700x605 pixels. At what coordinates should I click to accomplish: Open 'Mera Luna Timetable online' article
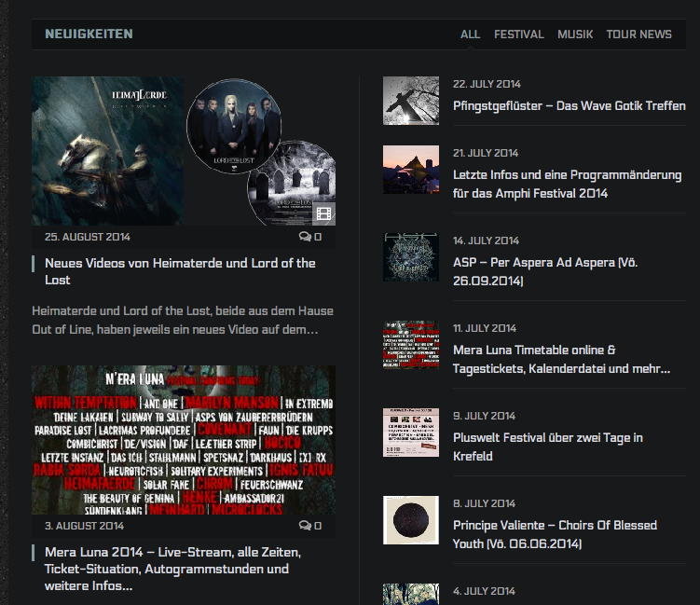561,359
